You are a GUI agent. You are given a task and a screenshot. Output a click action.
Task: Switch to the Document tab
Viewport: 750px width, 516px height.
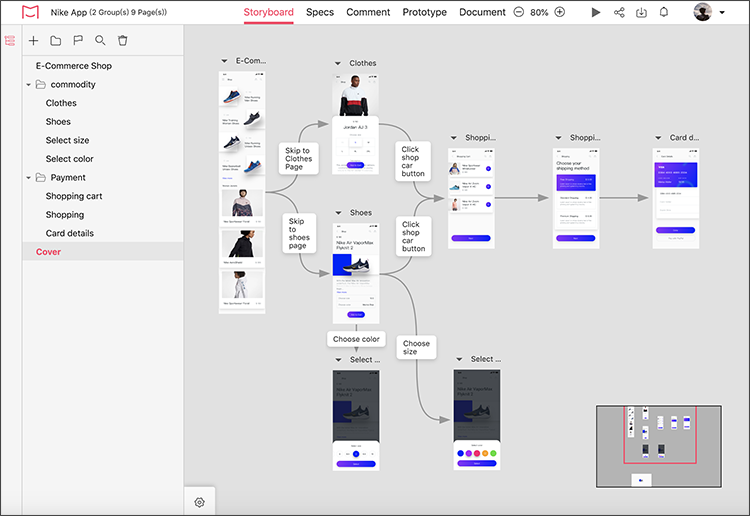point(482,12)
